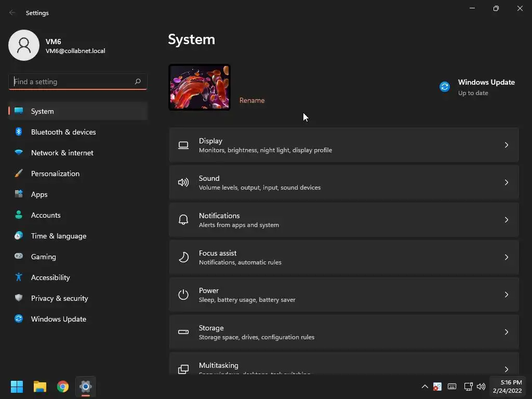Click the globe clock icon for Time & language

coord(19,235)
